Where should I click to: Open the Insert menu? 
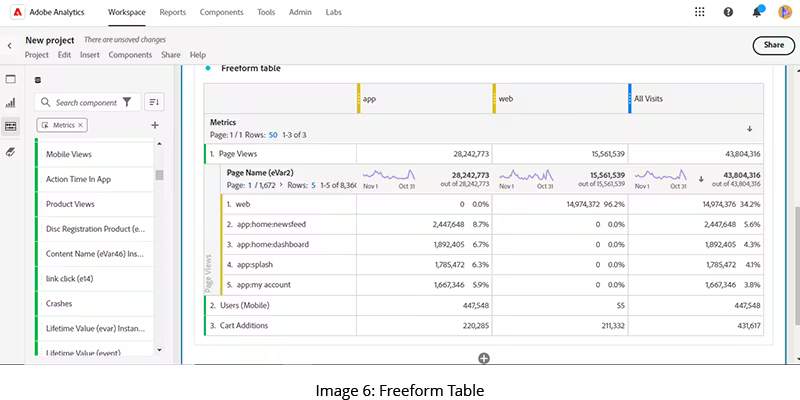(90, 55)
